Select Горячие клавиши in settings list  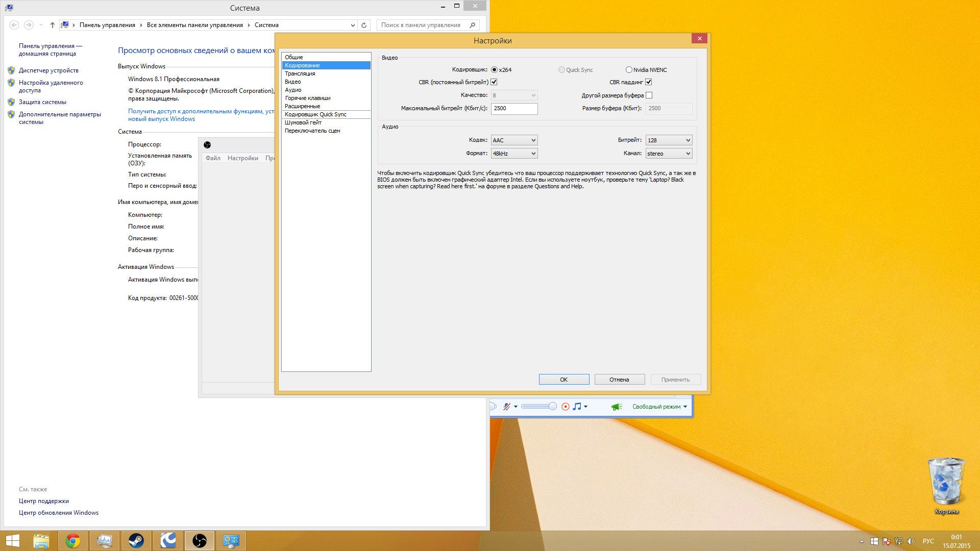[326, 98]
